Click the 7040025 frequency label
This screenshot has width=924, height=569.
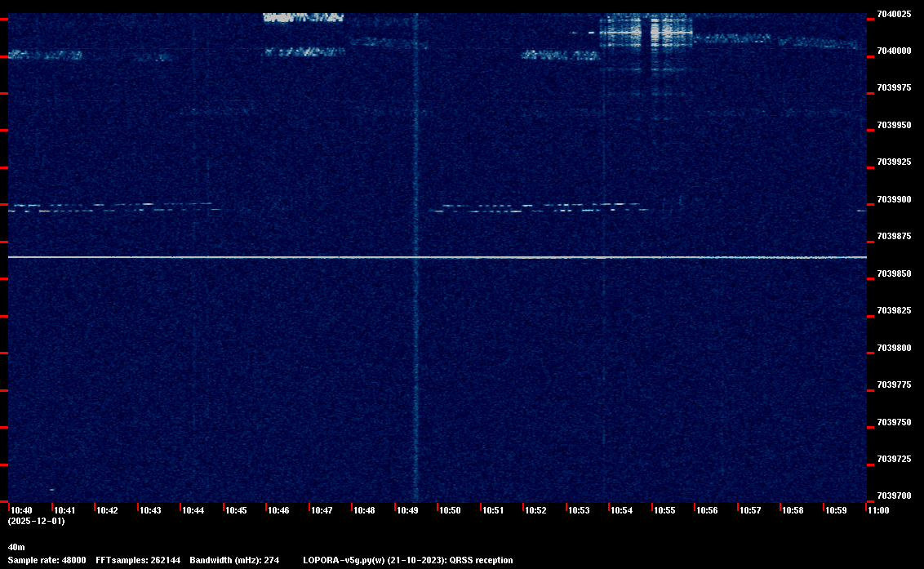[x=894, y=14]
